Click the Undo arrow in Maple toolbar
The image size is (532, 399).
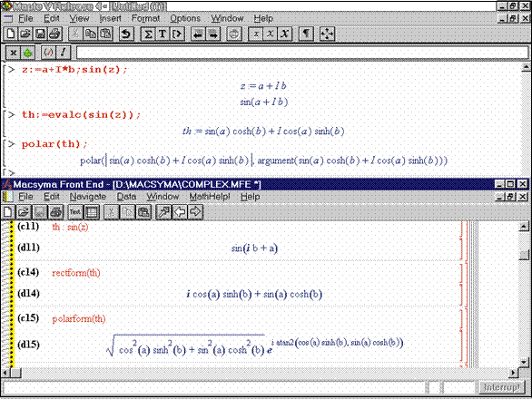(126, 34)
